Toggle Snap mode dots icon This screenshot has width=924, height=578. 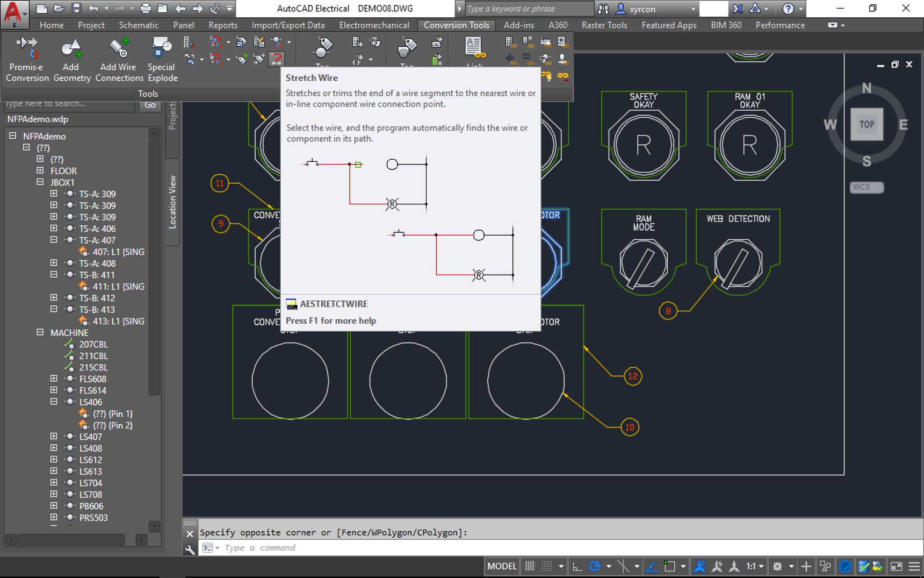pos(547,566)
